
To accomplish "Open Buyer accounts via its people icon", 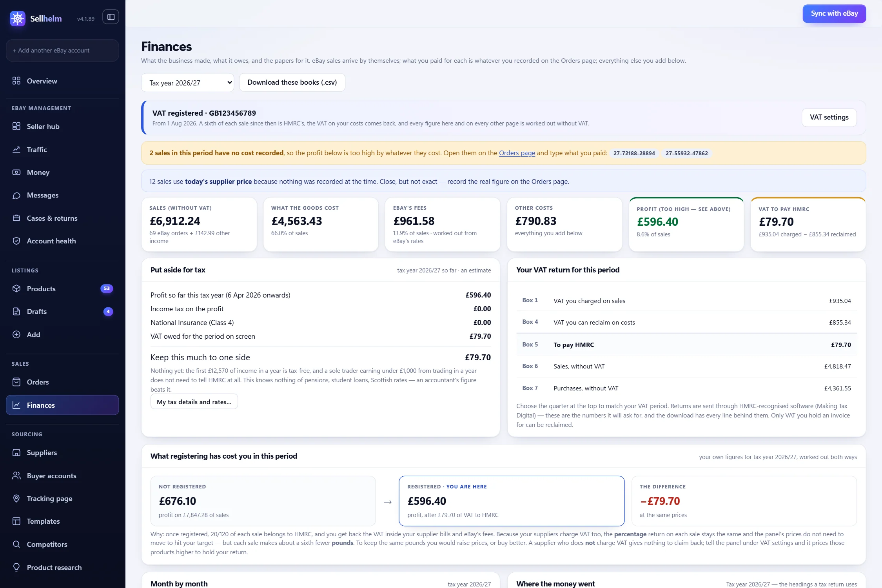I will (16, 475).
